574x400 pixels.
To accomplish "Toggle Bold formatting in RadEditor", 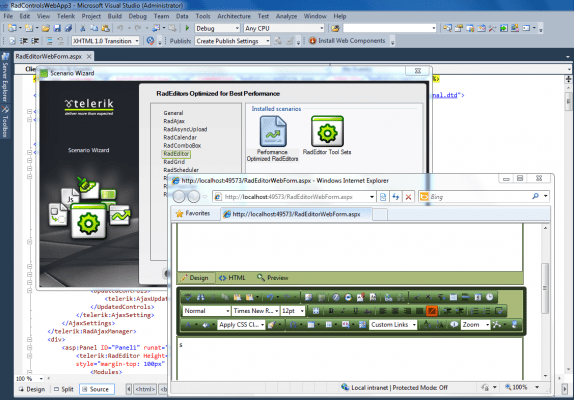I will 331,311.
